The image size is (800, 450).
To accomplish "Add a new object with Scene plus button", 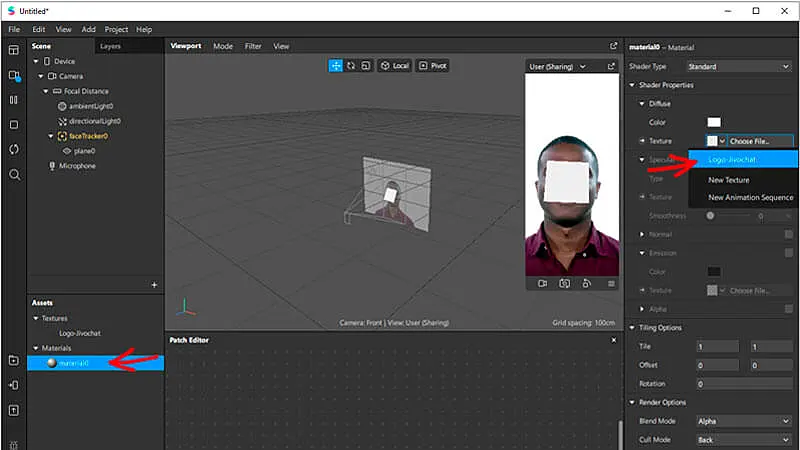I will pos(153,285).
